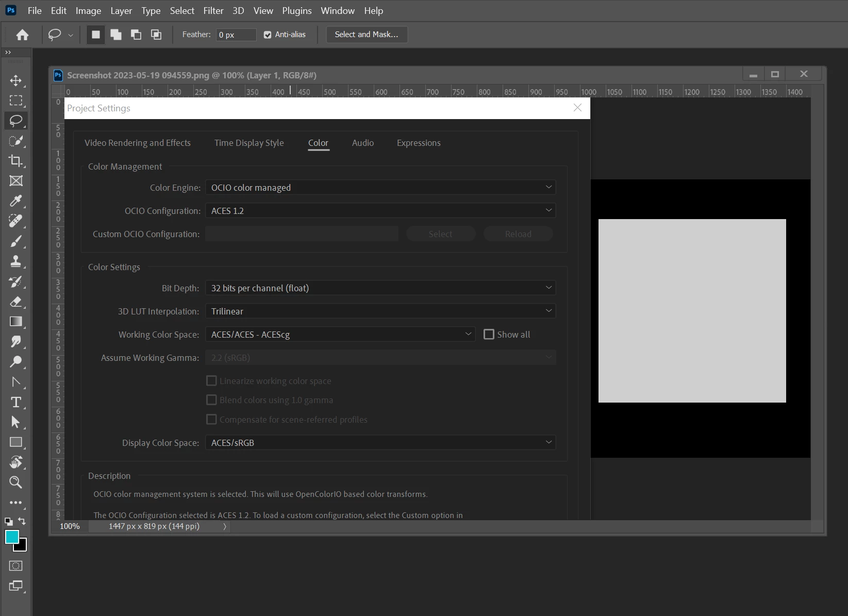Screen dimensions: 848x616
Task: Swap foreground and background colors
Action: [x=22, y=521]
